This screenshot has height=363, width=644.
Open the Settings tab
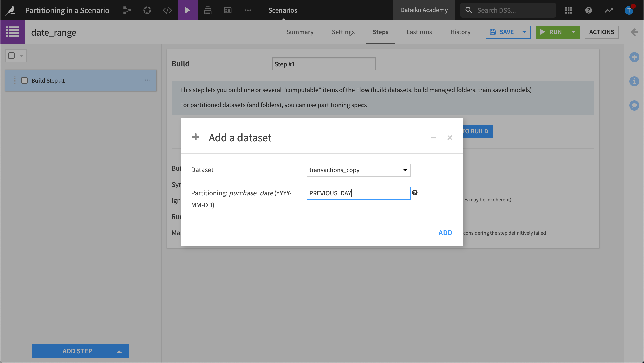click(x=343, y=32)
